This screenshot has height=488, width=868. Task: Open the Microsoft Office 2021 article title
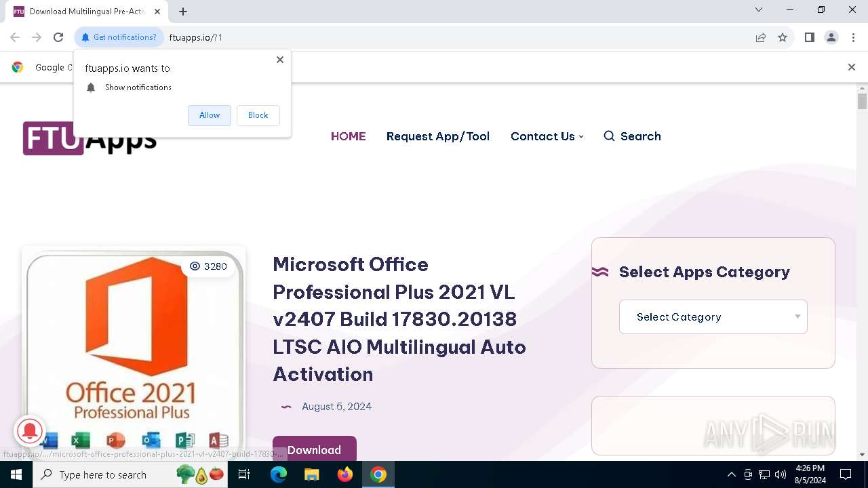(x=399, y=319)
